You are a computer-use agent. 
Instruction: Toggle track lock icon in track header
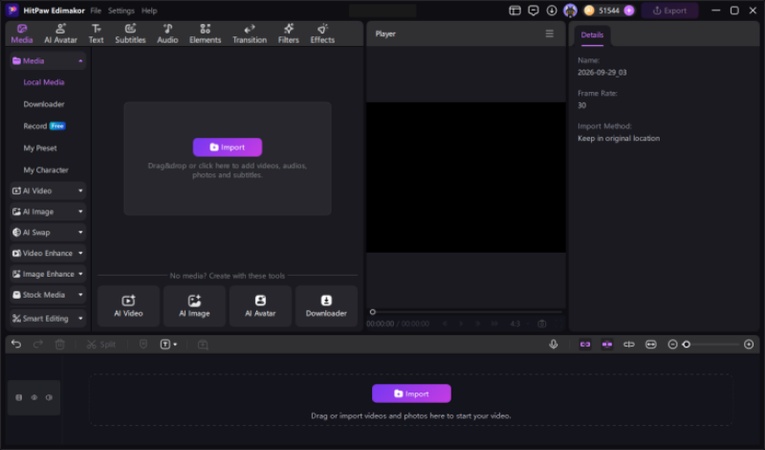point(19,397)
